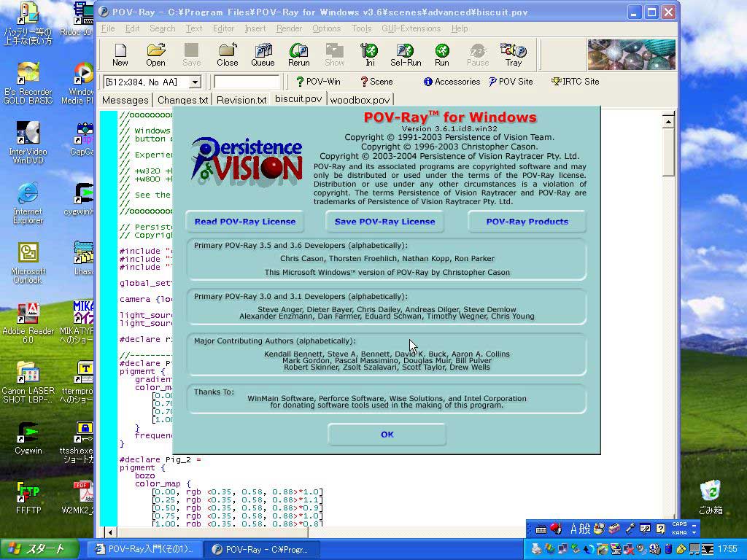Open InterVideo WinDVD desktop icon

(x=28, y=143)
